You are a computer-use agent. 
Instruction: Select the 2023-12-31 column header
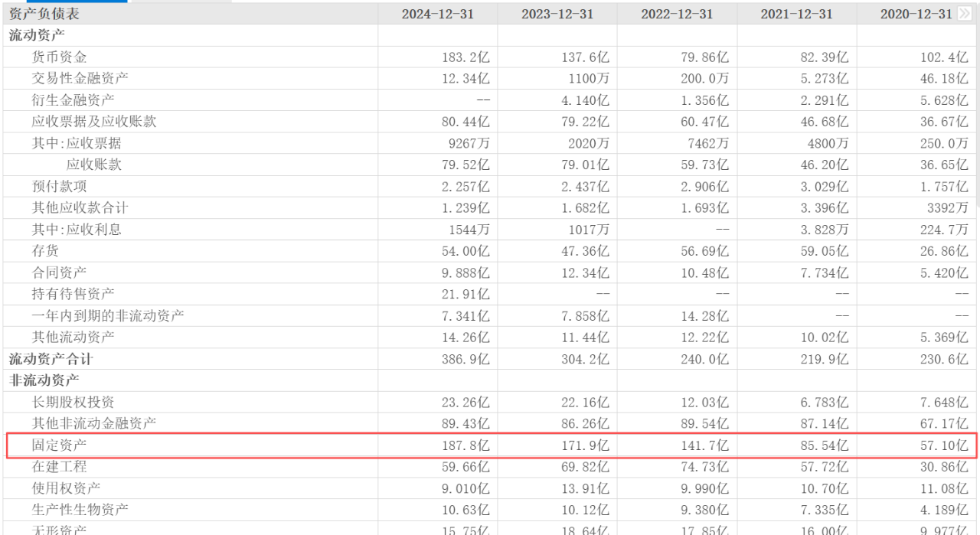pos(557,15)
